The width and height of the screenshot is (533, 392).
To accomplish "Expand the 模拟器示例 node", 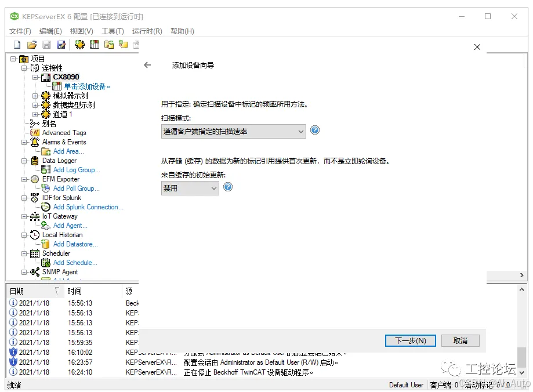I will pos(35,96).
